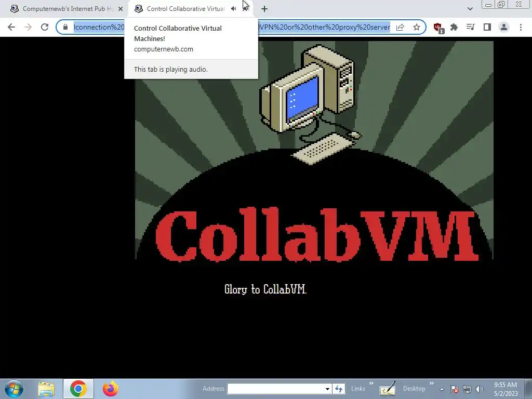Image resolution: width=532 pixels, height=399 pixels.
Task: Click the selected URL in address bar
Action: coord(232,27)
